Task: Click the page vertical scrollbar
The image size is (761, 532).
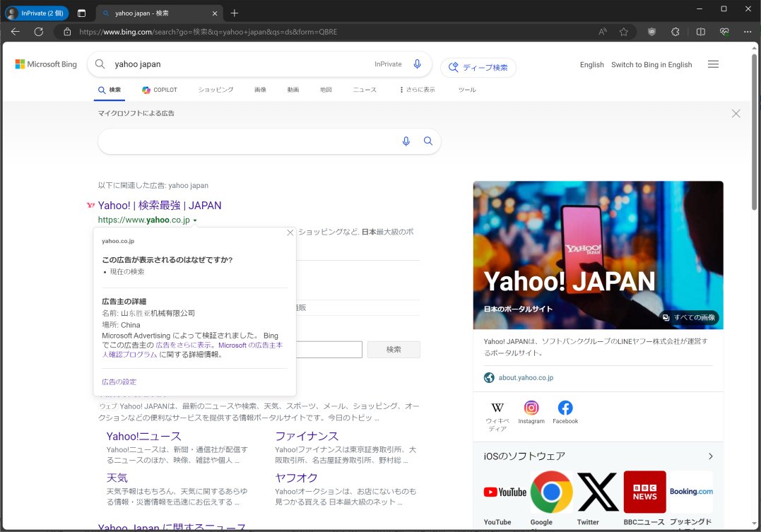Action: (x=754, y=131)
